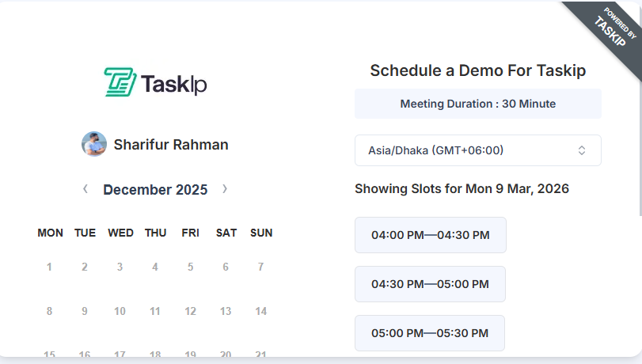Select day 12 under FRI column
The image size is (642, 364).
[190, 312]
